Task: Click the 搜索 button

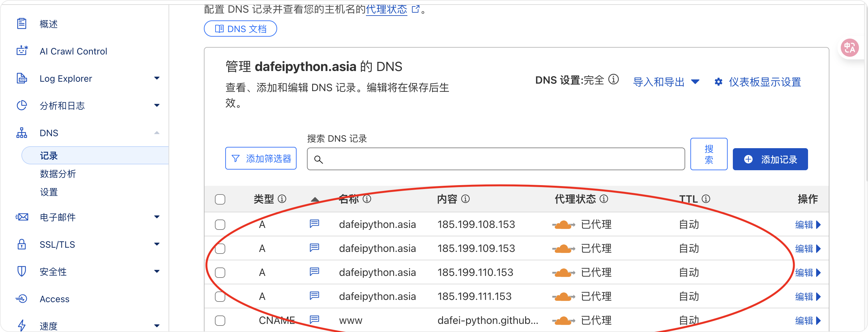Action: click(x=709, y=154)
